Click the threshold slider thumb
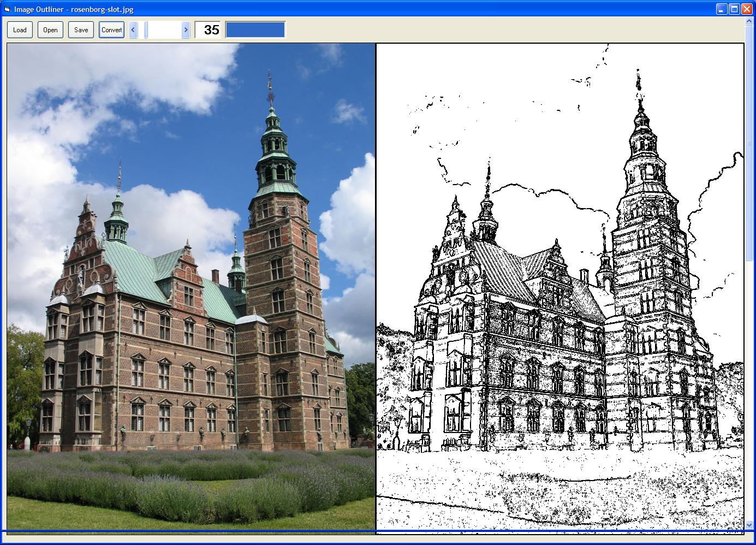This screenshot has height=545, width=756. pos(146,30)
